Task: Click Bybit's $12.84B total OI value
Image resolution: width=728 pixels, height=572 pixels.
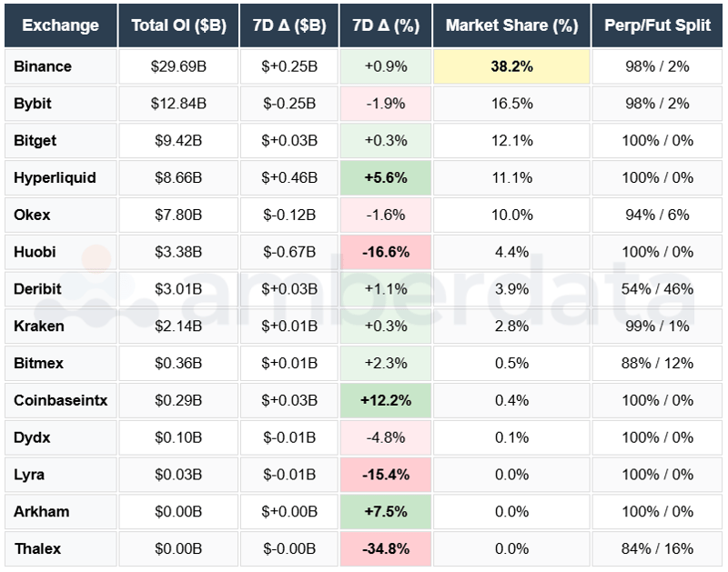Action: pyautogui.click(x=177, y=103)
